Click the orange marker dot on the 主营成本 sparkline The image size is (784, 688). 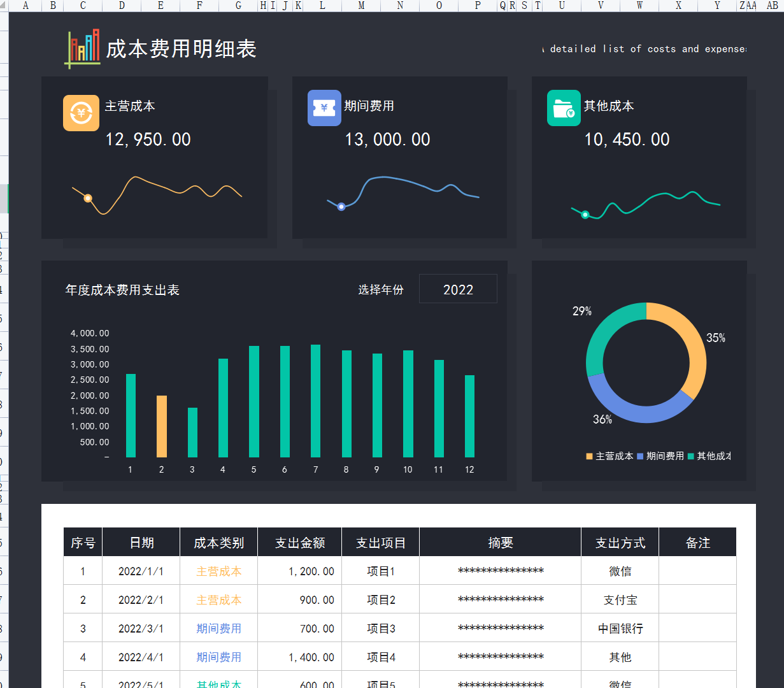pyautogui.click(x=89, y=199)
